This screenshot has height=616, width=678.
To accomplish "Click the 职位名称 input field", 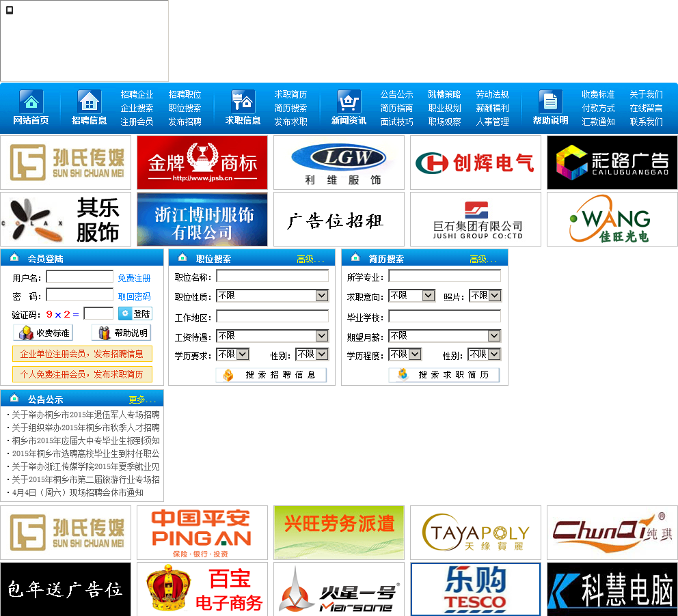I will [x=273, y=276].
